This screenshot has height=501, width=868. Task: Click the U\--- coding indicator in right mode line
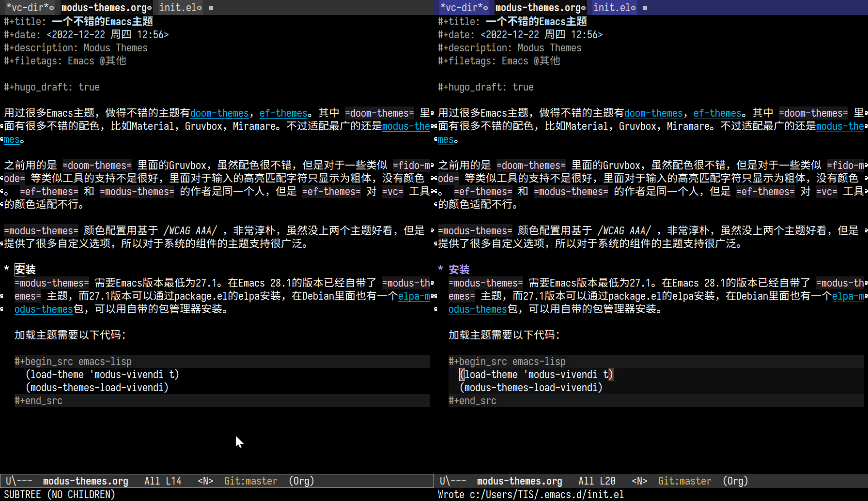(453, 481)
